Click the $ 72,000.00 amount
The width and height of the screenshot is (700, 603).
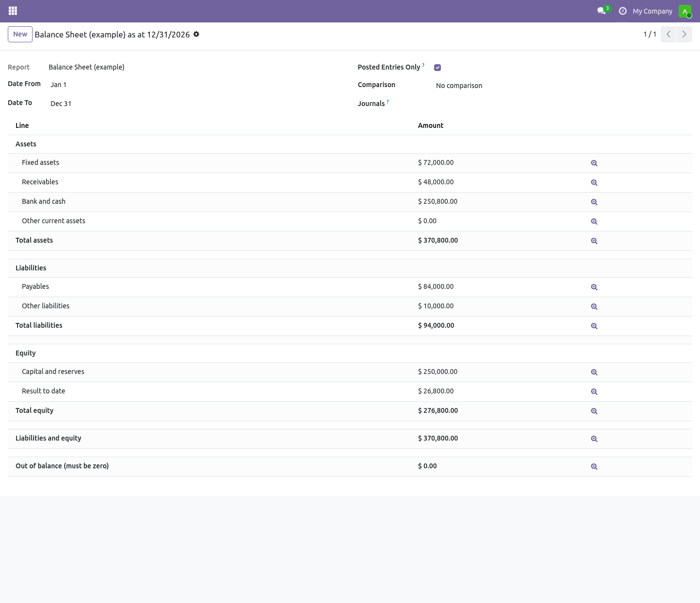click(x=436, y=162)
